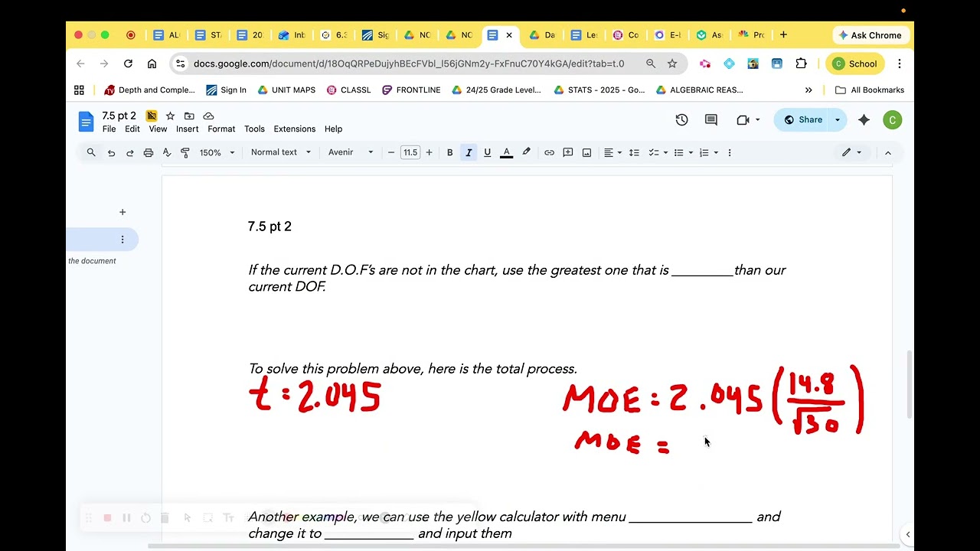980x551 pixels.
Task: Toggle underline formatting
Action: [x=487, y=152]
